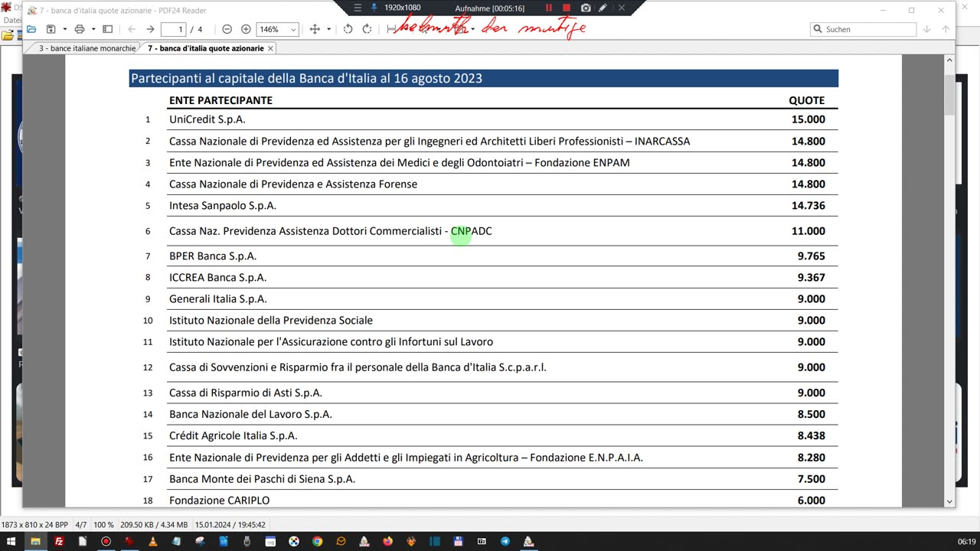980x551 pixels.
Task: Open FileZilla from the taskbar
Action: click(59, 541)
